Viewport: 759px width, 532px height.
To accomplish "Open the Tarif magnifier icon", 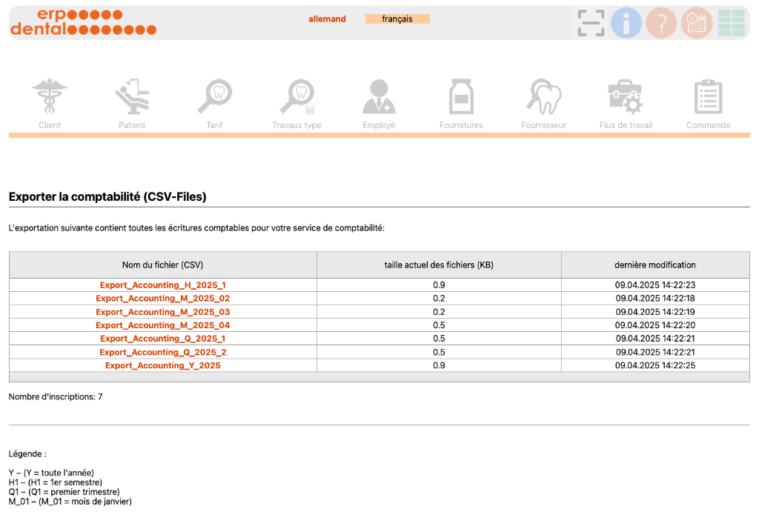I will pos(214,96).
